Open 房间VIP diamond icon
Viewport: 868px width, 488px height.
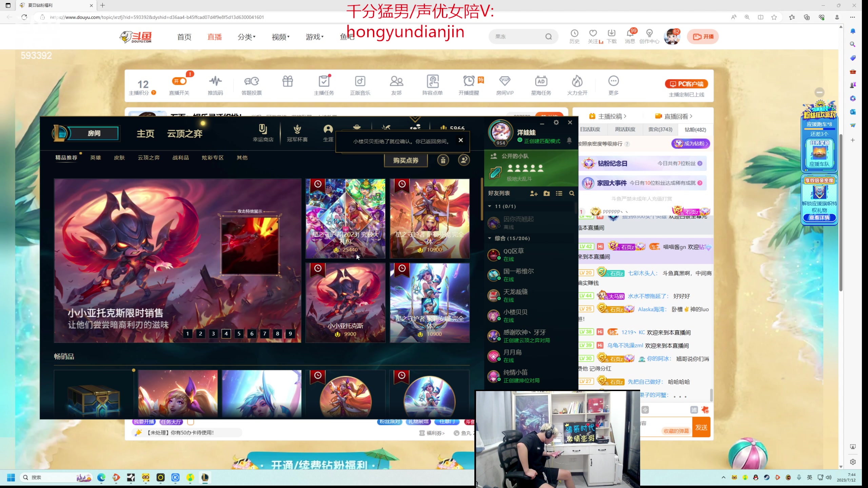coord(505,85)
